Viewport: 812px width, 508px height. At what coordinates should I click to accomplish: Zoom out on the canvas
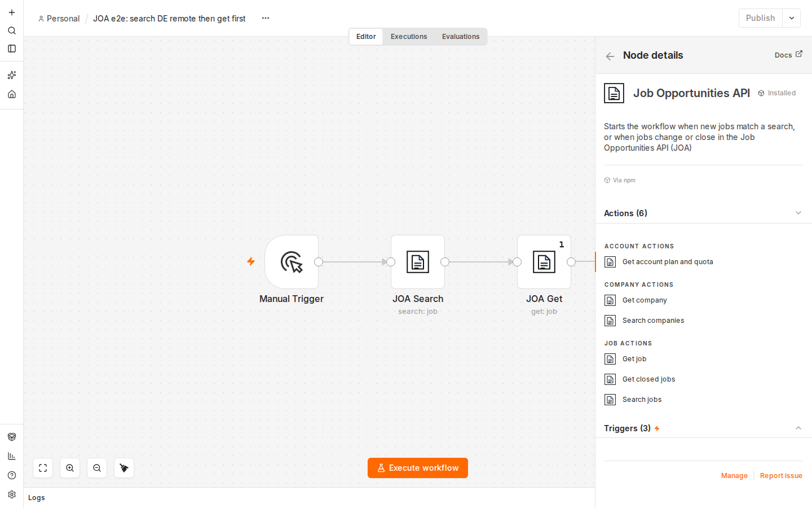(x=97, y=468)
